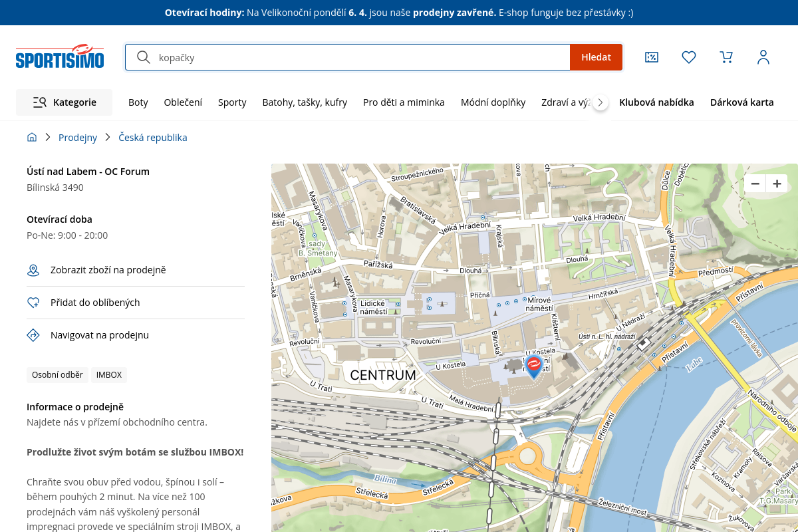This screenshot has height=532, width=798.
Task: Click the map pin location icon
Action: point(33,270)
